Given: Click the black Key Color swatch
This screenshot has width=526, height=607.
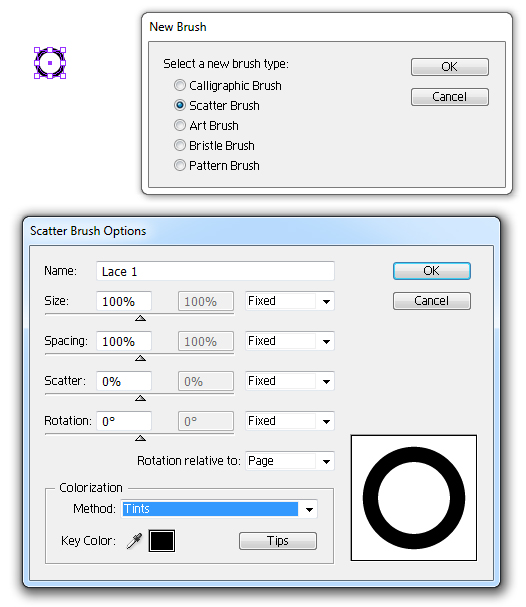Looking at the screenshot, I should (162, 541).
